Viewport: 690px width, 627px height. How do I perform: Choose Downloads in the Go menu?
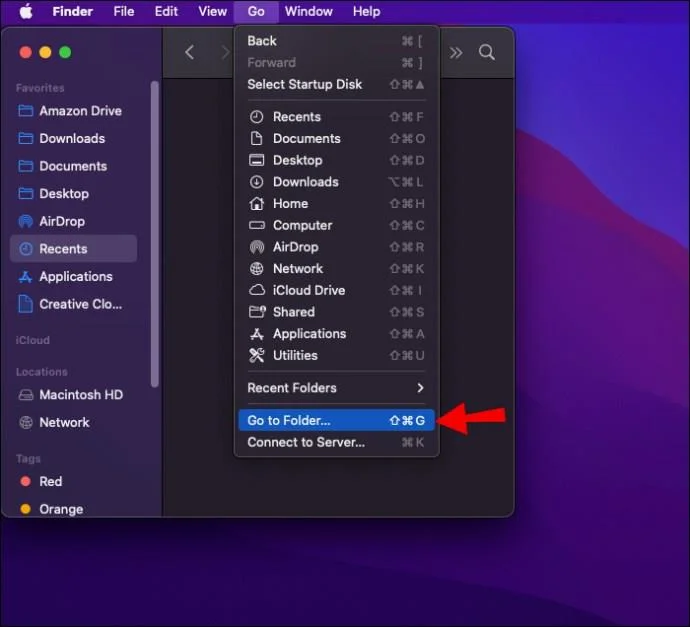click(336, 182)
